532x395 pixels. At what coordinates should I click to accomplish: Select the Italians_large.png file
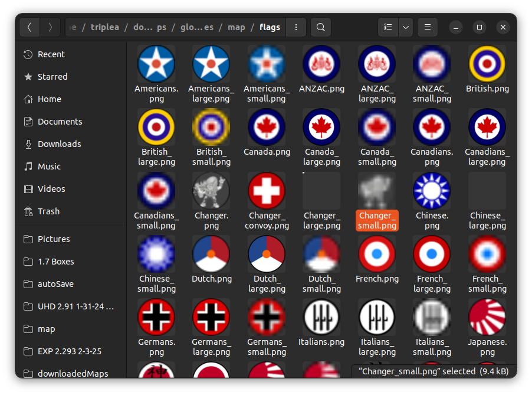coord(377,317)
